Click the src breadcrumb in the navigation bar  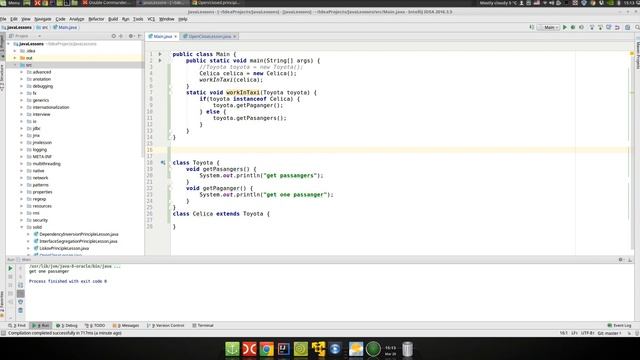42,27
